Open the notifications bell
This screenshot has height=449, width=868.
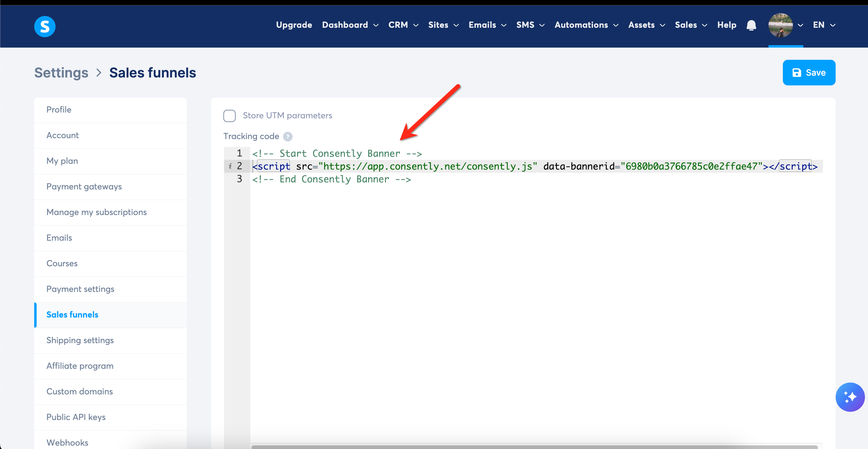751,25
